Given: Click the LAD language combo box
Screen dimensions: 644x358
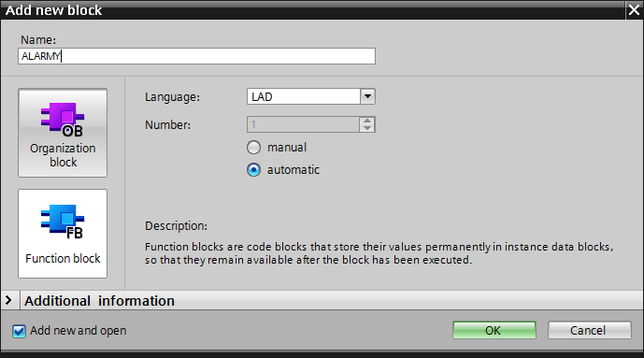Looking at the screenshot, I should [311, 96].
